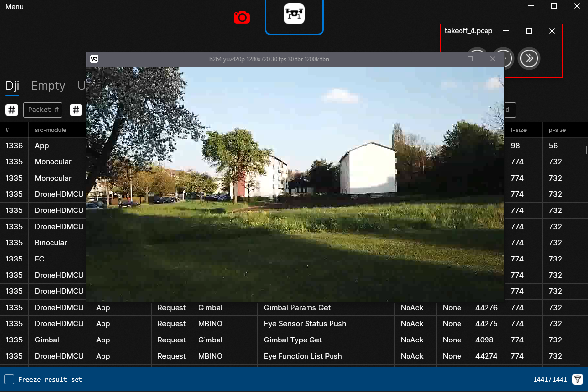Click the 44276 sequence value
Screen dimensions: 588x392
(x=486, y=308)
